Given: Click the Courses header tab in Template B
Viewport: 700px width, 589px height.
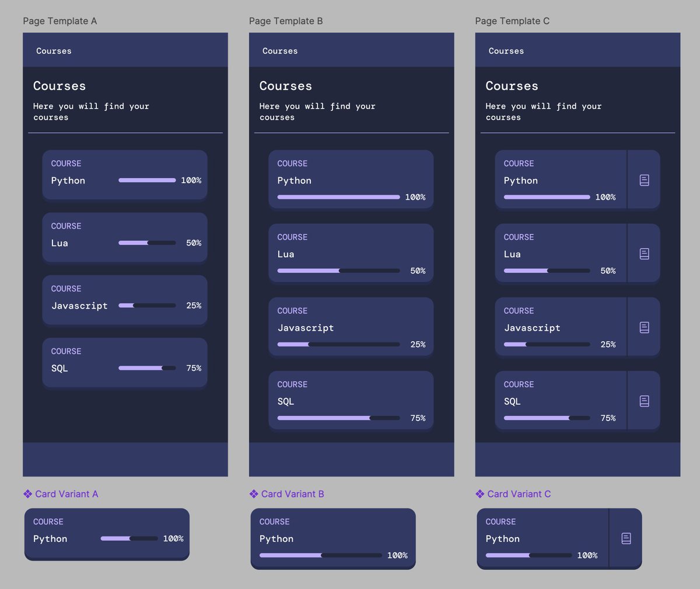Looking at the screenshot, I should pyautogui.click(x=280, y=51).
